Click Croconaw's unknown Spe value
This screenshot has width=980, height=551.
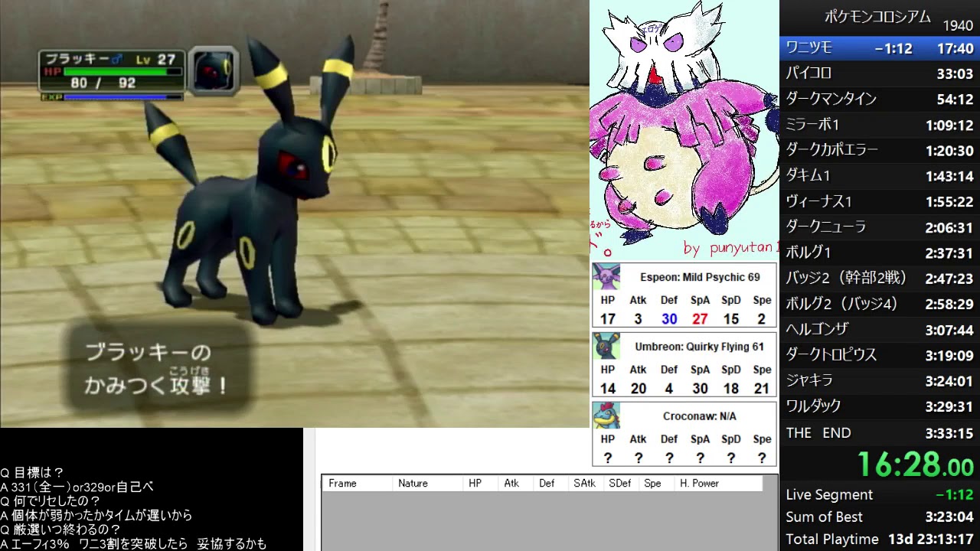pos(761,458)
